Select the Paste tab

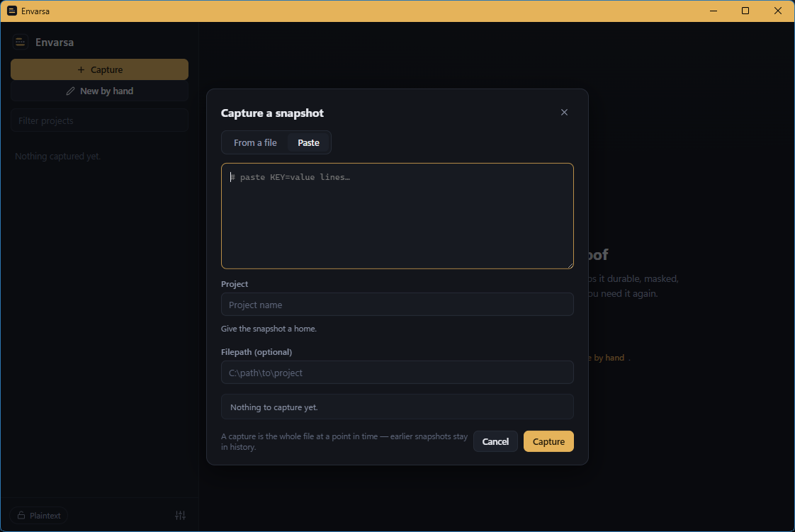308,143
